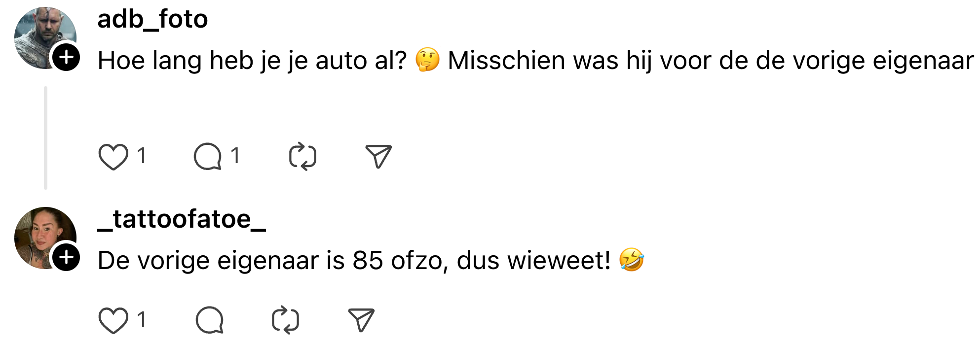Viewport: 980px width, 341px height.
Task: View like count on adb_foto's comment
Action: [x=142, y=156]
